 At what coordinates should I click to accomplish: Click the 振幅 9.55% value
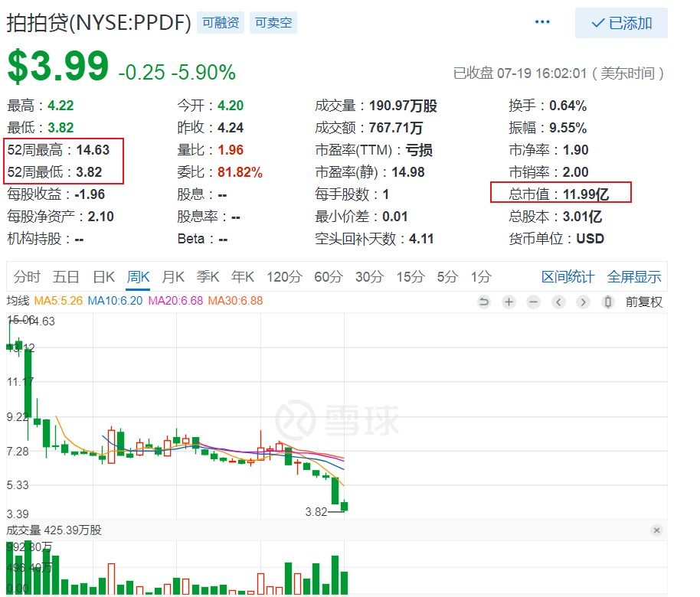(x=568, y=128)
